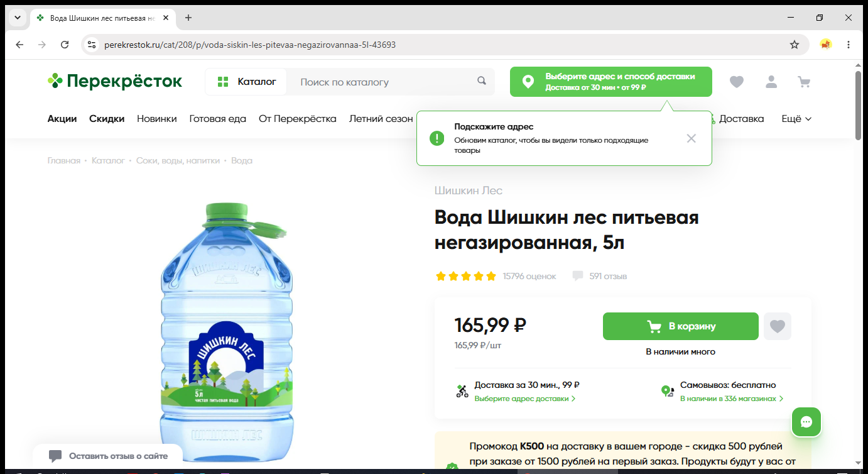Click the Перекрёсток logo
This screenshot has width=868, height=474.
click(115, 81)
